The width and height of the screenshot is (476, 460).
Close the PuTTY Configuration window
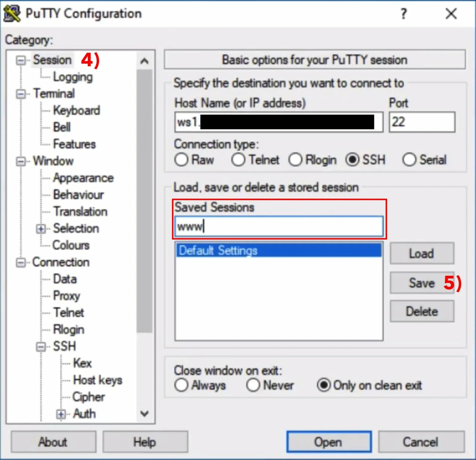coord(451,14)
